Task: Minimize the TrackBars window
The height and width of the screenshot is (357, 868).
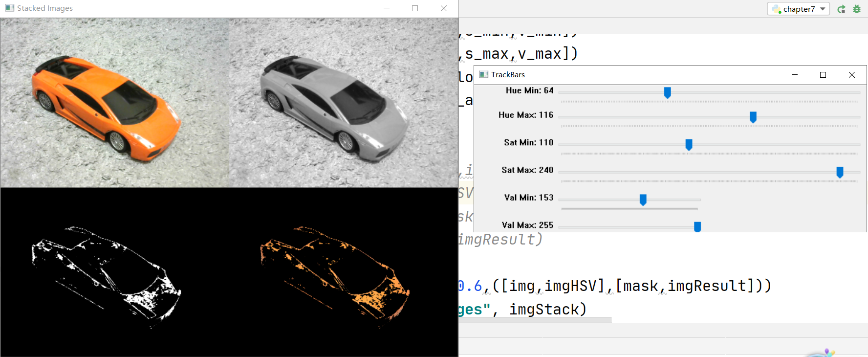Action: pyautogui.click(x=795, y=74)
